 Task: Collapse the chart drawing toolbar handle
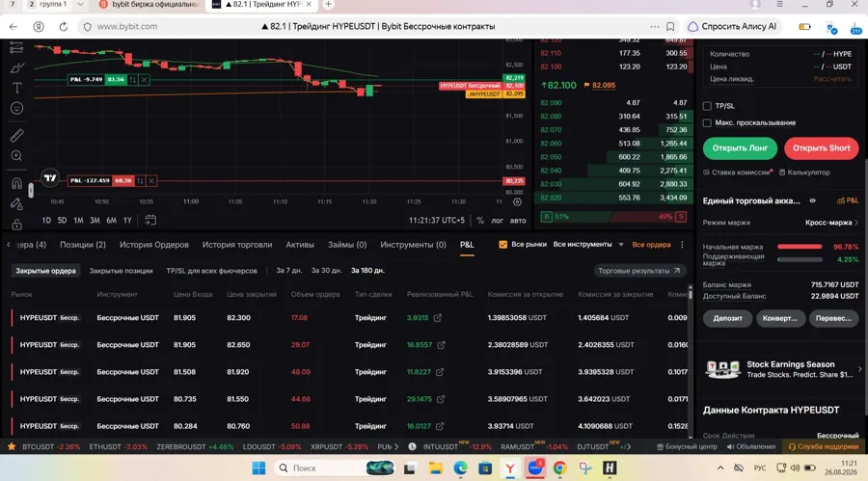(x=31, y=191)
